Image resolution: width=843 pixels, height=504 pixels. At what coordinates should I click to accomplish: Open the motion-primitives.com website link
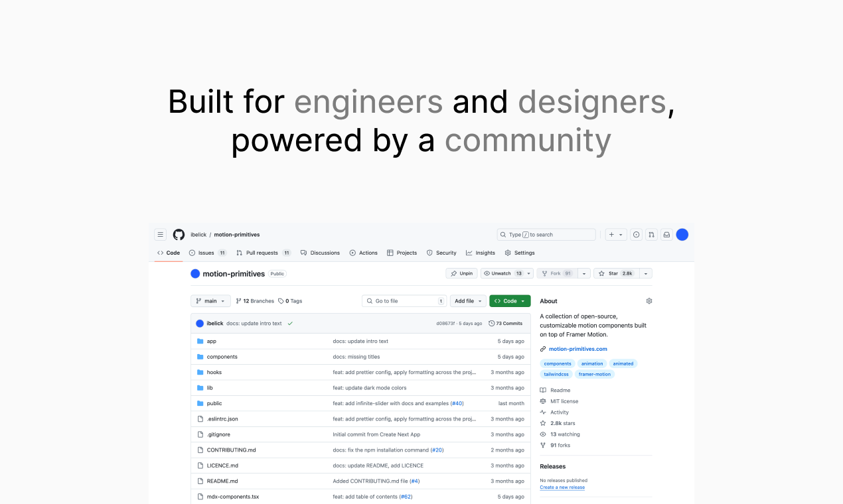[577, 349]
